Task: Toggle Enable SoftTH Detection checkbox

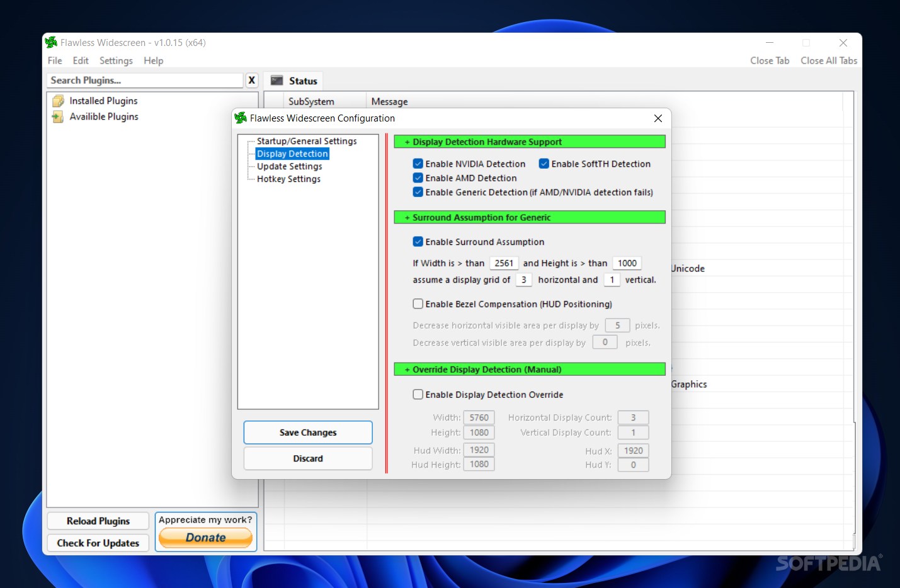Action: 544,164
